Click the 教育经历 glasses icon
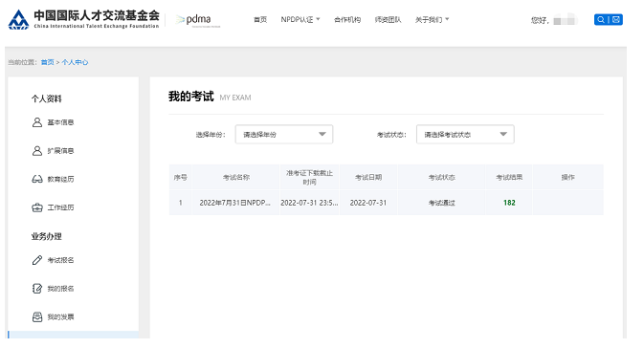Viewport: 644px width, 348px height. tap(37, 179)
